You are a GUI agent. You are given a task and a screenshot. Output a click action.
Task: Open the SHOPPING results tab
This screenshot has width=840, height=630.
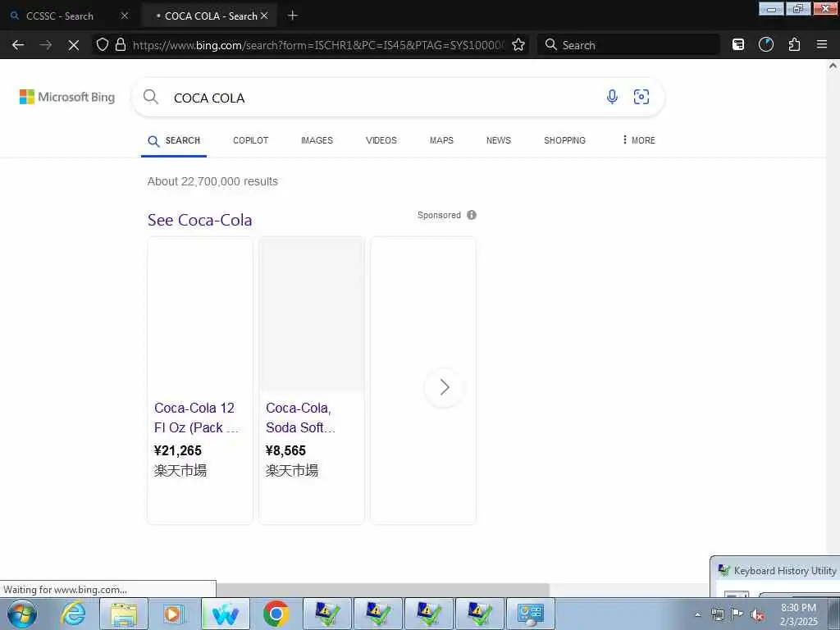564,140
